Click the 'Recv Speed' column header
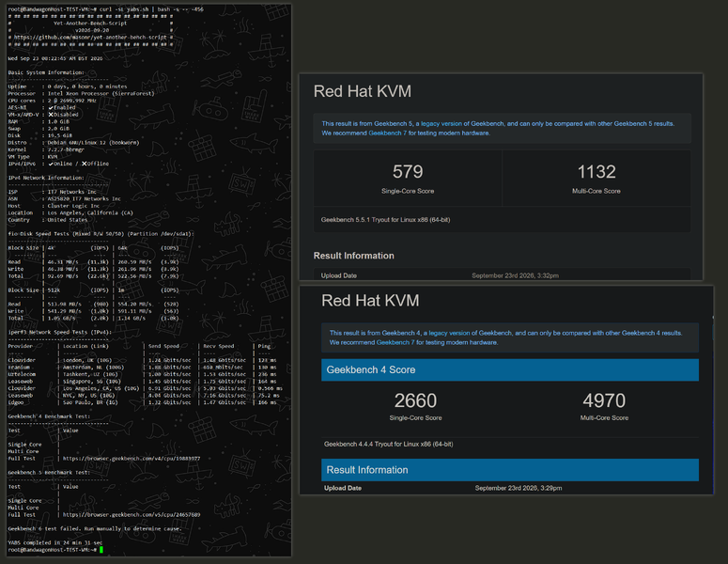 pos(218,346)
